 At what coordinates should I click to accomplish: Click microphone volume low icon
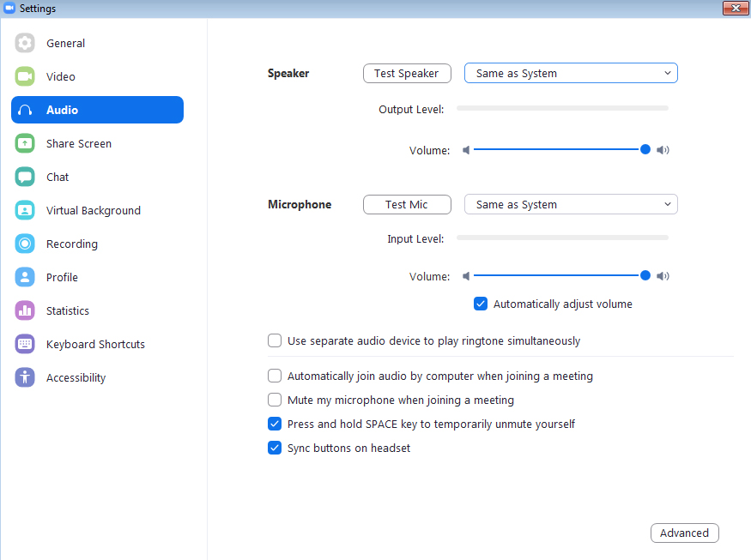click(466, 276)
